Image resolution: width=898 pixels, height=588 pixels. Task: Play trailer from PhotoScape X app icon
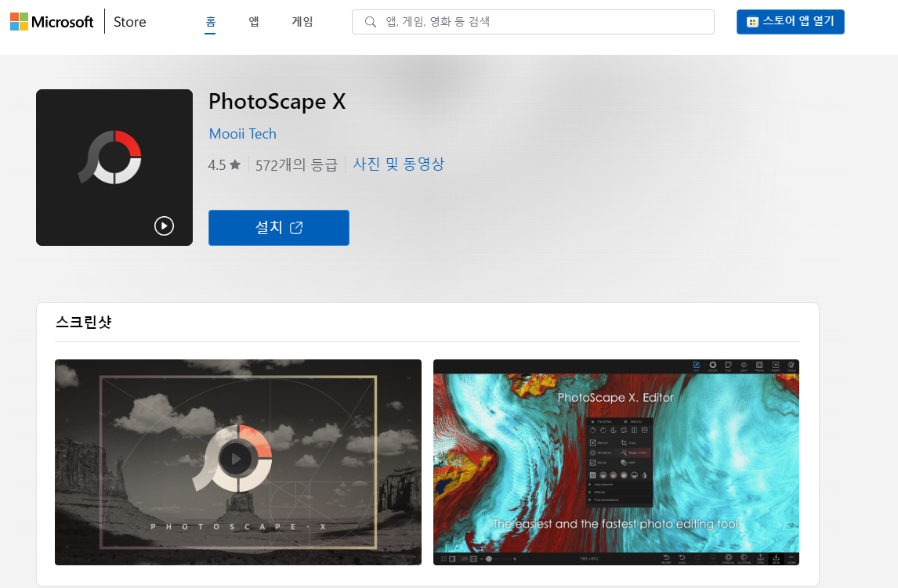164,226
